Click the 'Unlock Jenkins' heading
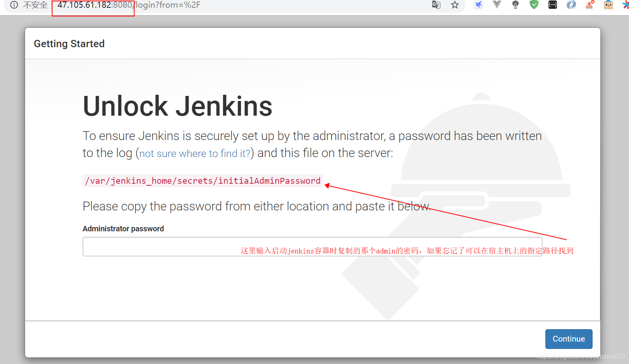The height and width of the screenshot is (364, 629). tap(178, 106)
